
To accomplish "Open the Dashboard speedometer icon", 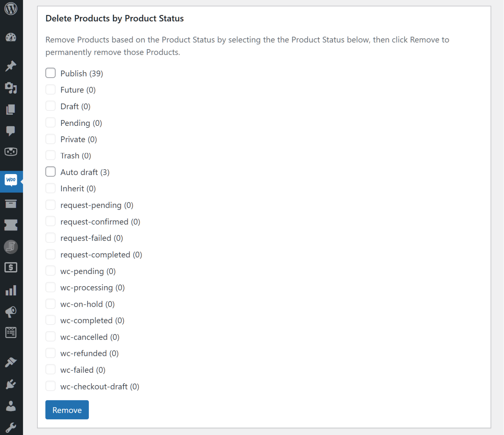I will tap(11, 37).
